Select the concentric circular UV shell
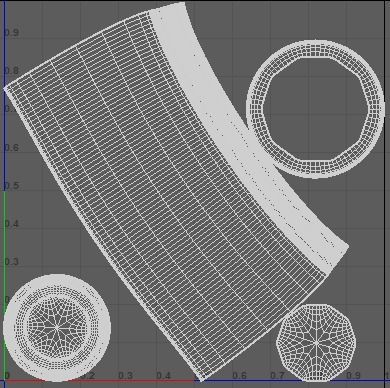 pos(57,328)
